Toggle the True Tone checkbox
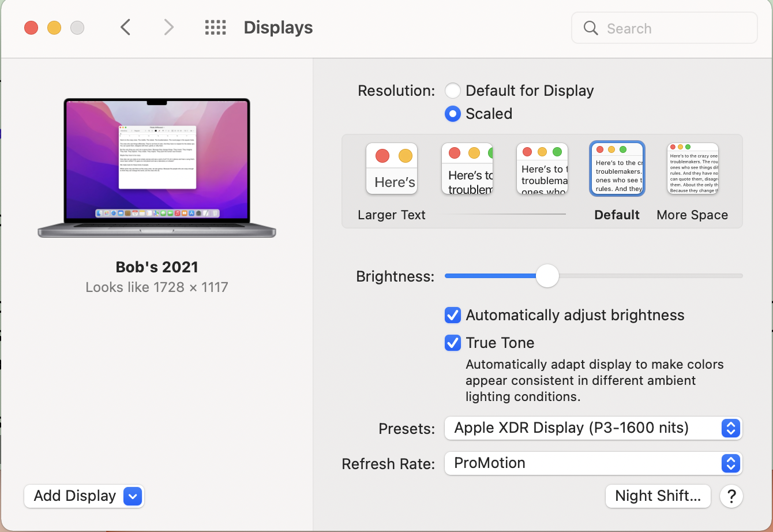 click(453, 343)
